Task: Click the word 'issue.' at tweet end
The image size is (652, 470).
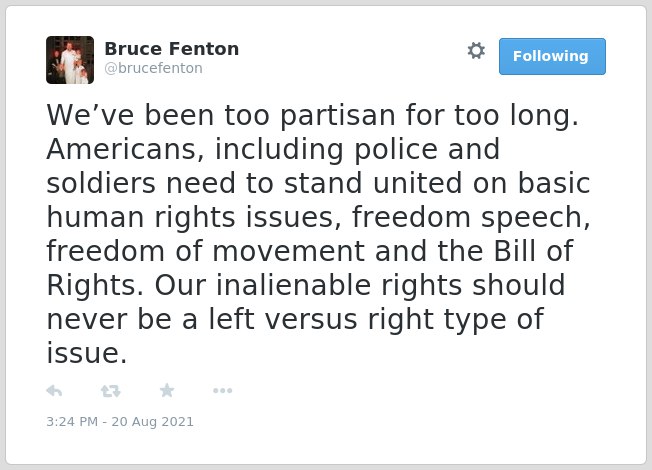Action: (x=86, y=353)
